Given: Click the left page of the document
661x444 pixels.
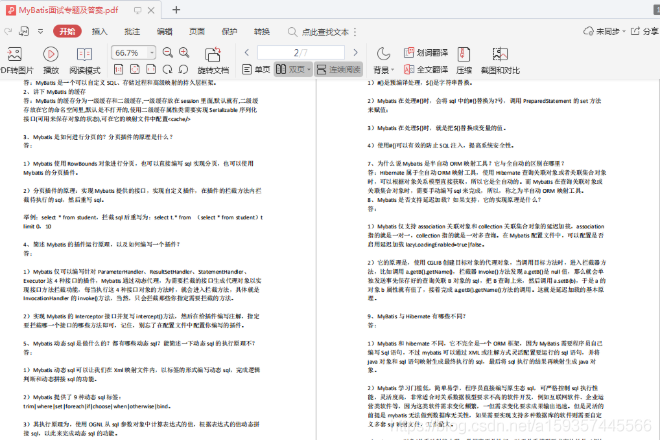Looking at the screenshot, I should click(157, 260).
